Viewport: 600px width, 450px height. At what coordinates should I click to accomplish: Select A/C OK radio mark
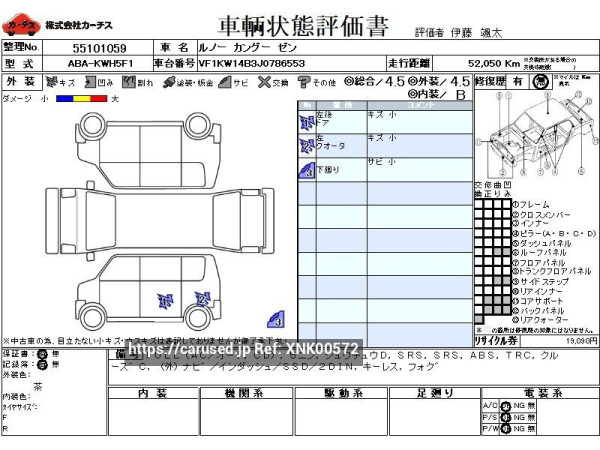(508, 404)
